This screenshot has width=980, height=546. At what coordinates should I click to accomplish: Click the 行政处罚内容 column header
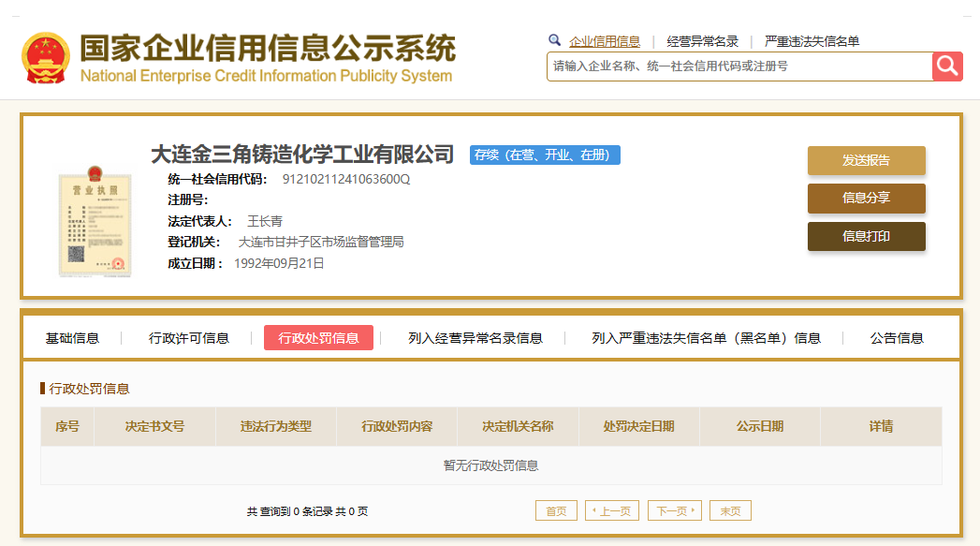[397, 426]
